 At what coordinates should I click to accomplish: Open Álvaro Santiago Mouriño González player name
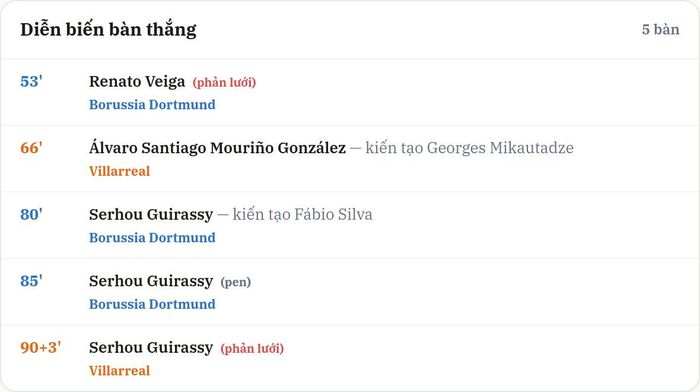point(217,148)
